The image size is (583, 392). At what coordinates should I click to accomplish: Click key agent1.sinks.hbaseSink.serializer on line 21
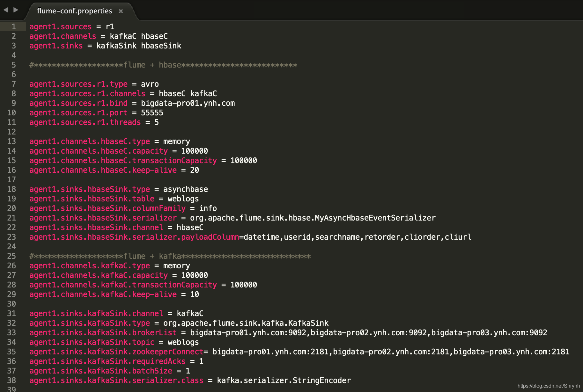[x=103, y=218]
